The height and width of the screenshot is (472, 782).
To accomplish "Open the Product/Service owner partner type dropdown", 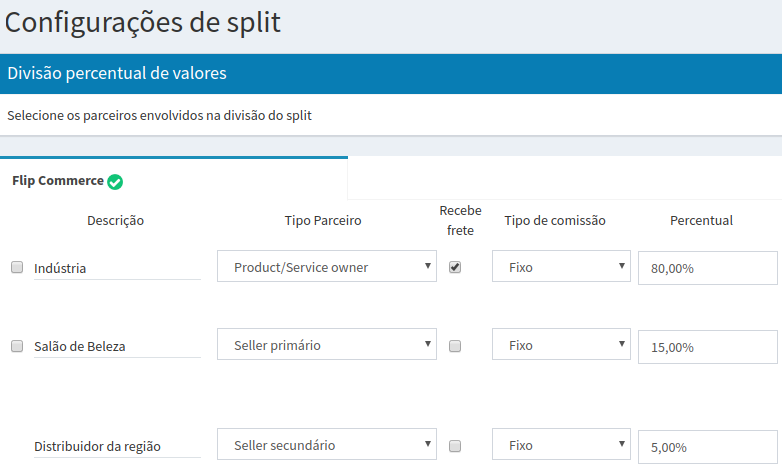I will point(326,267).
